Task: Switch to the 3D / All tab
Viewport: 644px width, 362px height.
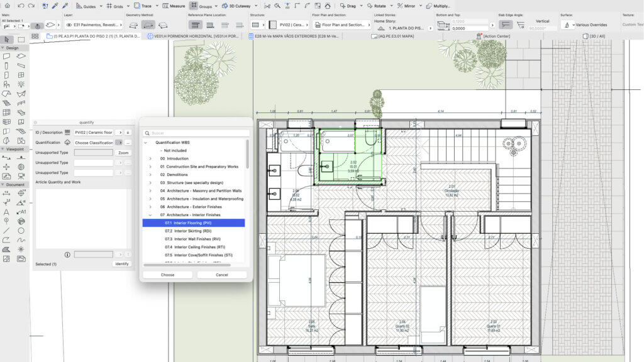Action: (594, 36)
